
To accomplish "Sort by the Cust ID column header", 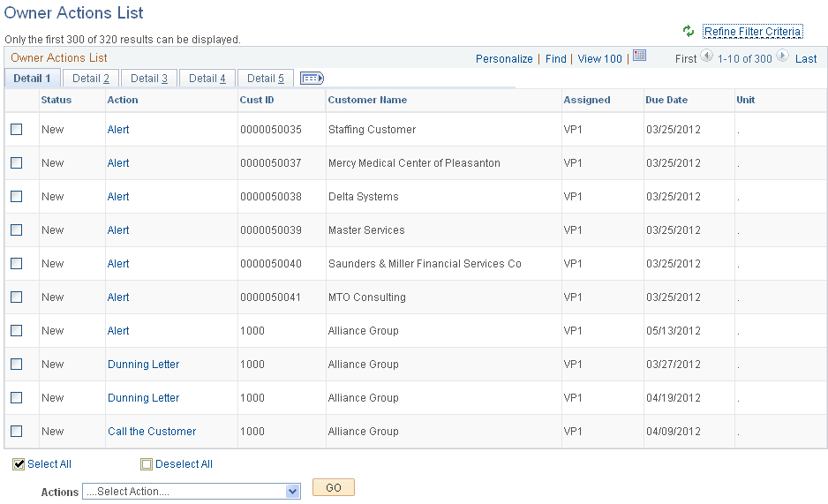I will (257, 100).
